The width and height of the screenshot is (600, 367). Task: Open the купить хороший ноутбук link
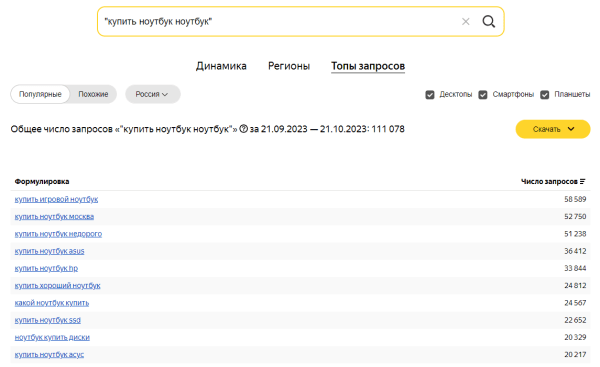(57, 285)
